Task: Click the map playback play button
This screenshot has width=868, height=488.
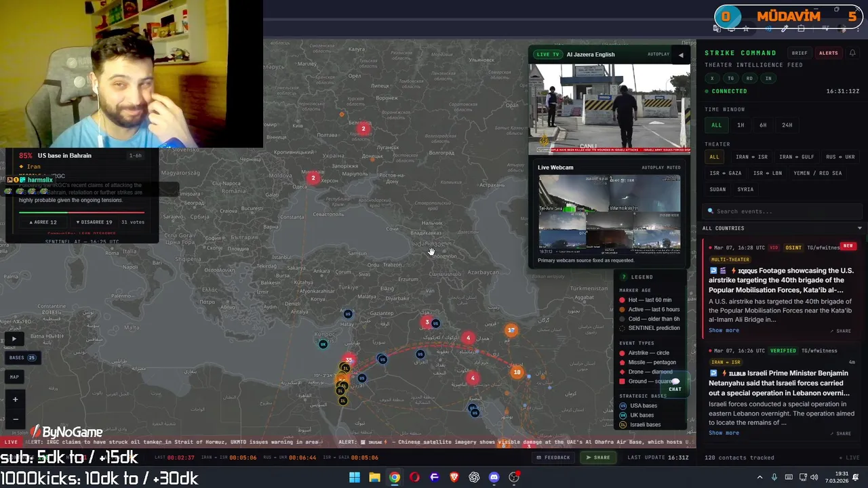Action: point(14,339)
